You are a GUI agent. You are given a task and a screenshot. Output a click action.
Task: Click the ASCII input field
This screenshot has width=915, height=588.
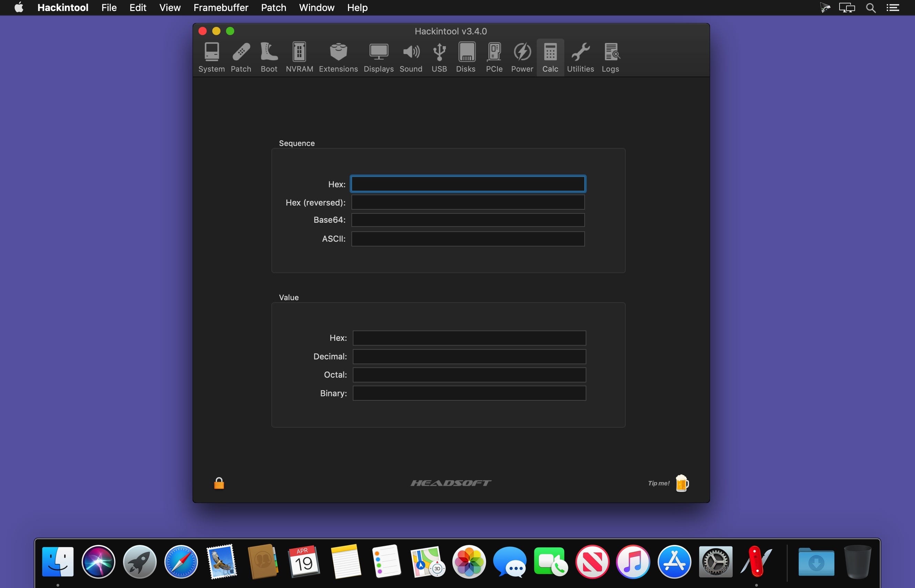click(468, 239)
